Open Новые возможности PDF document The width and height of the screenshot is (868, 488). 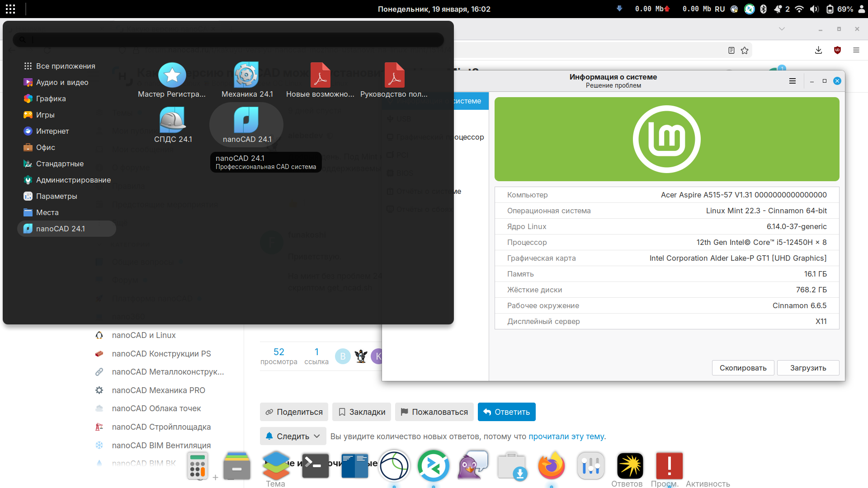pyautogui.click(x=320, y=75)
